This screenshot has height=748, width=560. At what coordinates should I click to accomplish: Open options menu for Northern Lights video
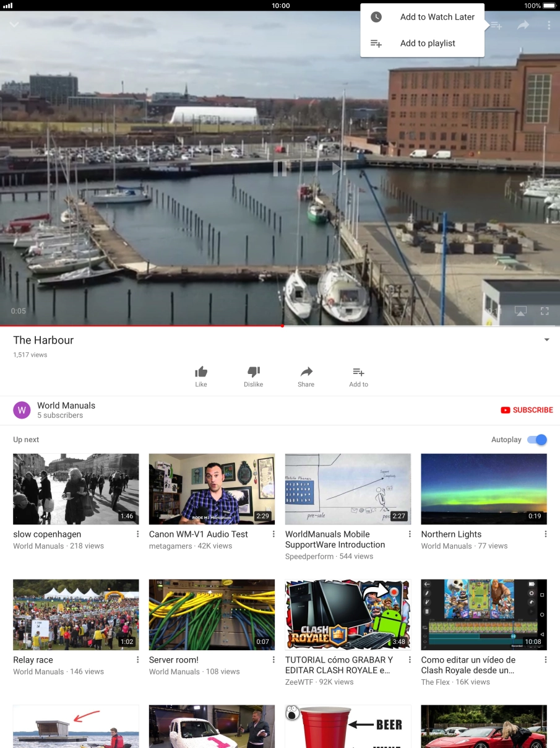click(x=545, y=534)
